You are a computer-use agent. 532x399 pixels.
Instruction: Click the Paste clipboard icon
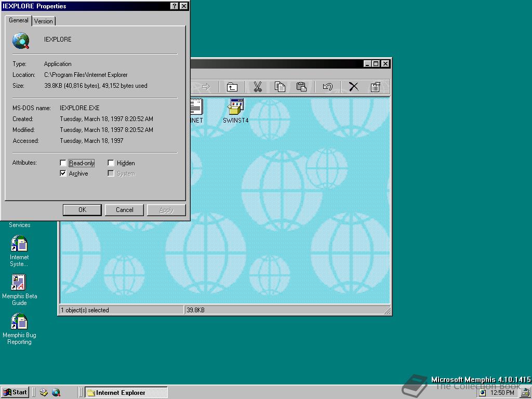(301, 87)
